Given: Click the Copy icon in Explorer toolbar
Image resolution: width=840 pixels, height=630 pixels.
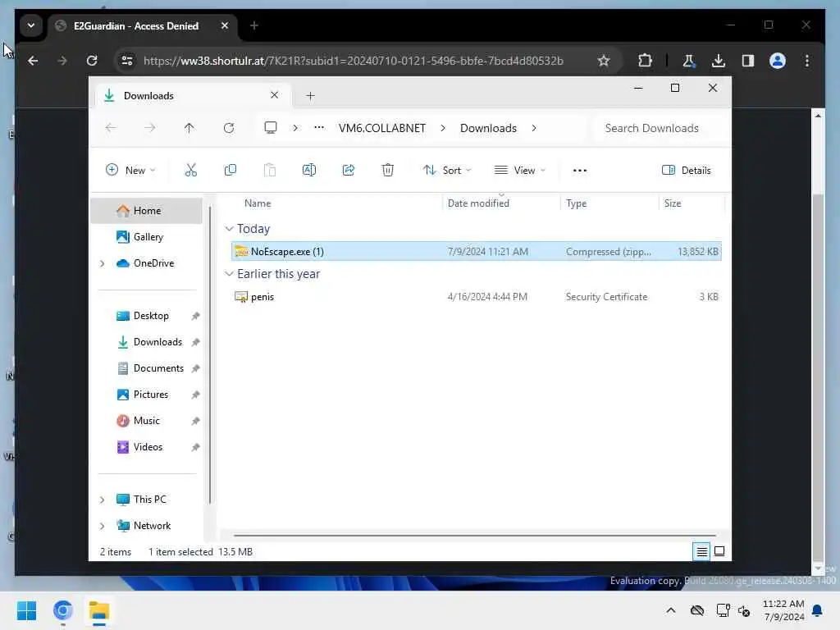Looking at the screenshot, I should pos(231,171).
